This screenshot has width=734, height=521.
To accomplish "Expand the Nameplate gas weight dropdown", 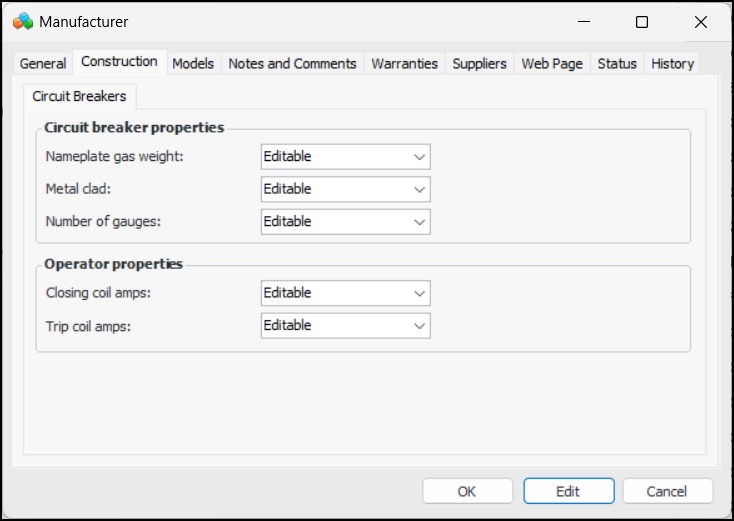I will 345,157.
